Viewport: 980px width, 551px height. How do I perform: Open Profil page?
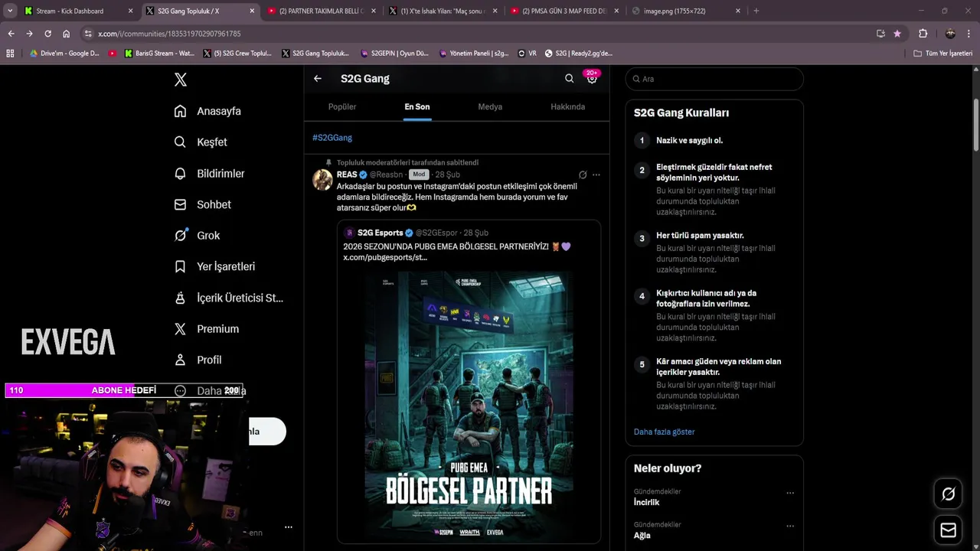point(198,360)
